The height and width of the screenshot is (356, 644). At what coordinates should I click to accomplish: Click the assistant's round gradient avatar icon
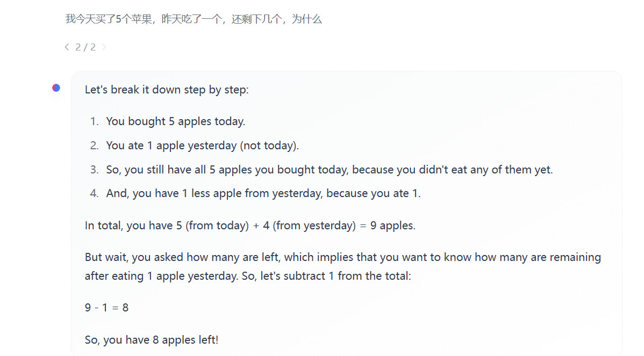(56, 88)
